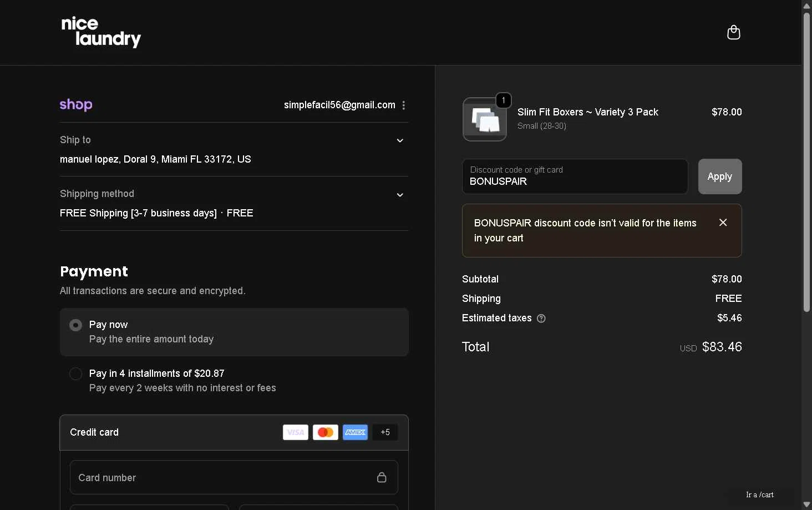Click the Payment heading
Viewport: 812px width, 510px height.
tap(94, 271)
